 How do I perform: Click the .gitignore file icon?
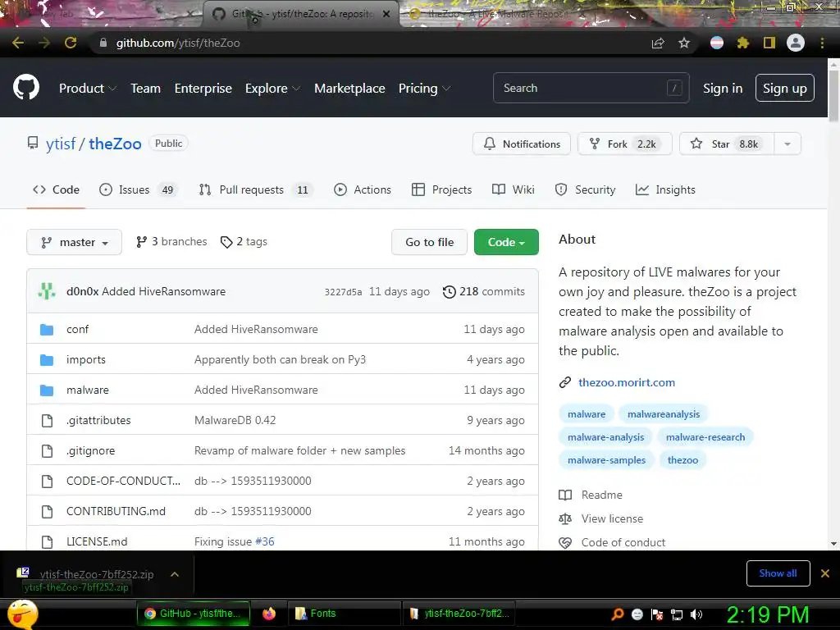click(47, 451)
